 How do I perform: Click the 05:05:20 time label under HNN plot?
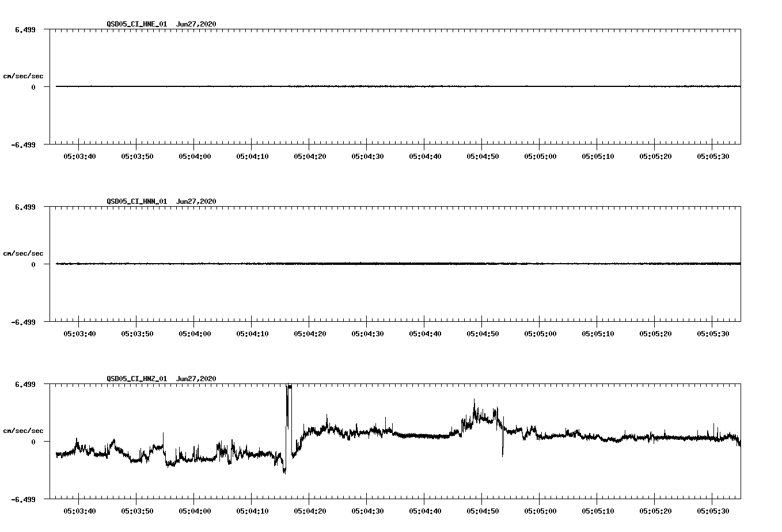[x=655, y=334]
